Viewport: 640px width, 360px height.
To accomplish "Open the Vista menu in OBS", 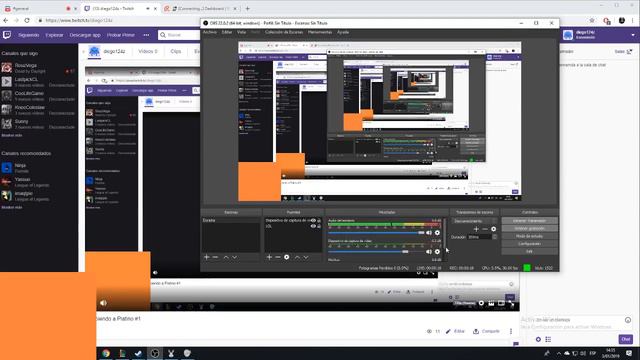I will [241, 32].
